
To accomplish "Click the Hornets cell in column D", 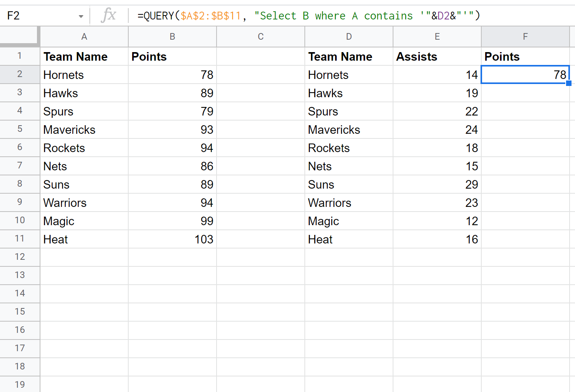I will click(x=349, y=75).
